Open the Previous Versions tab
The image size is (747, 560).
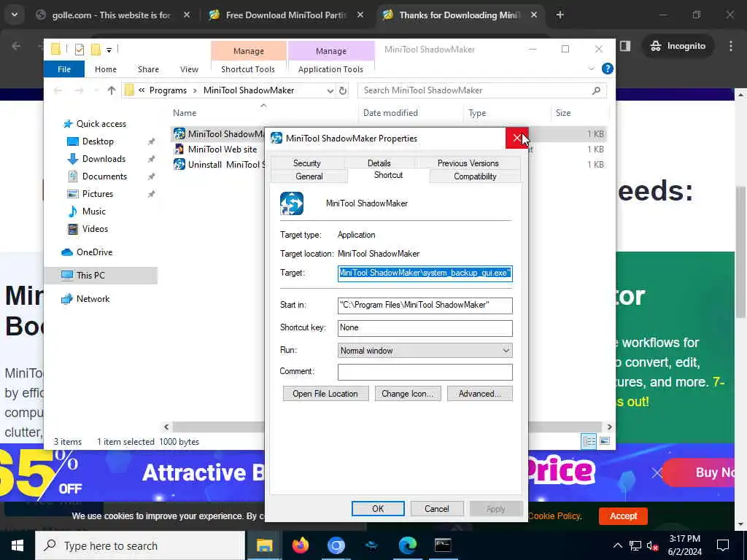pyautogui.click(x=468, y=163)
